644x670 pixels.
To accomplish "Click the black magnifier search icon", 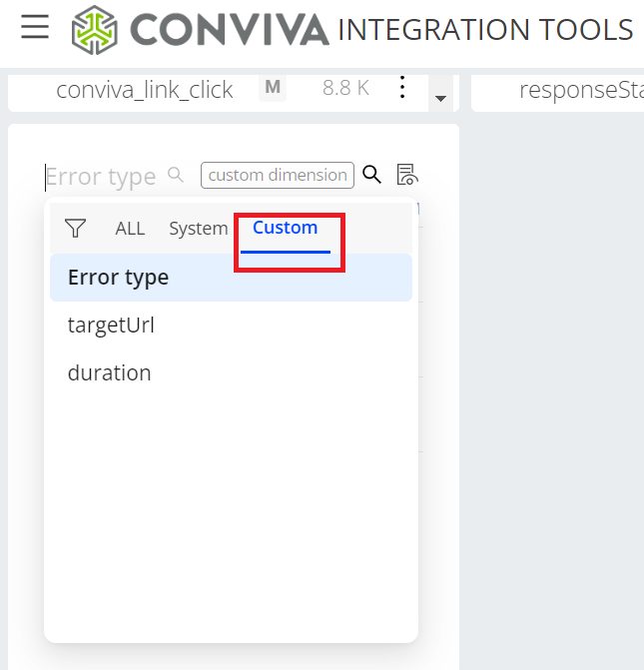I will 371,175.
